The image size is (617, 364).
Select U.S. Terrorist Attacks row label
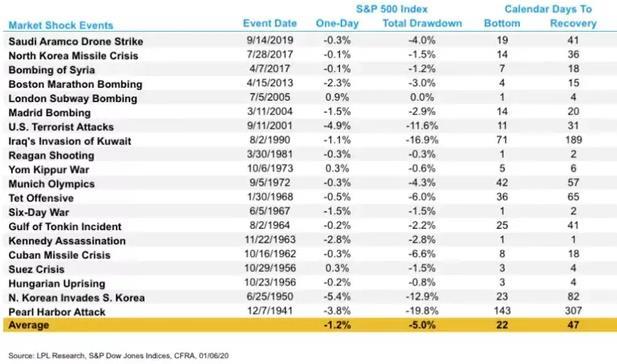[61, 127]
